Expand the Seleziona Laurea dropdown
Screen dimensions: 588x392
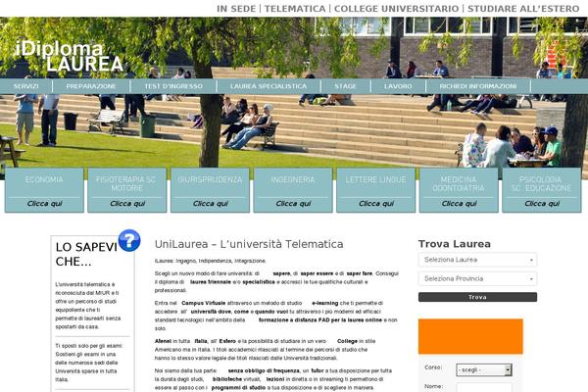pyautogui.click(x=478, y=260)
